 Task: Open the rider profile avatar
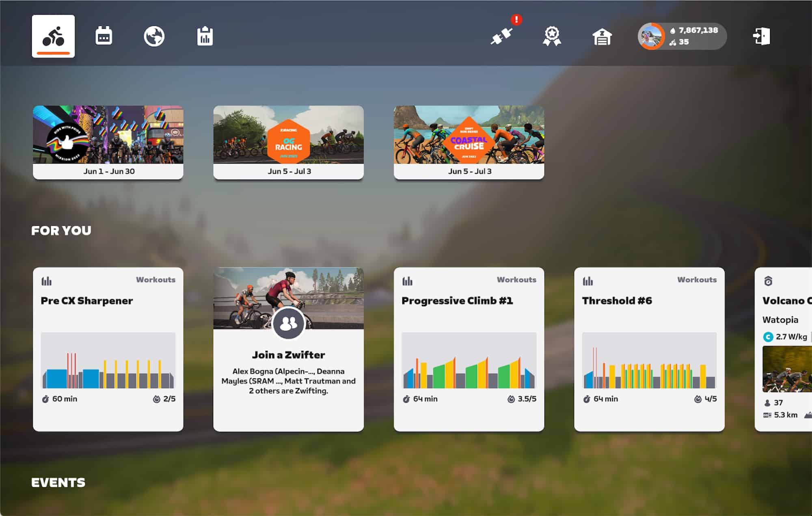click(651, 36)
